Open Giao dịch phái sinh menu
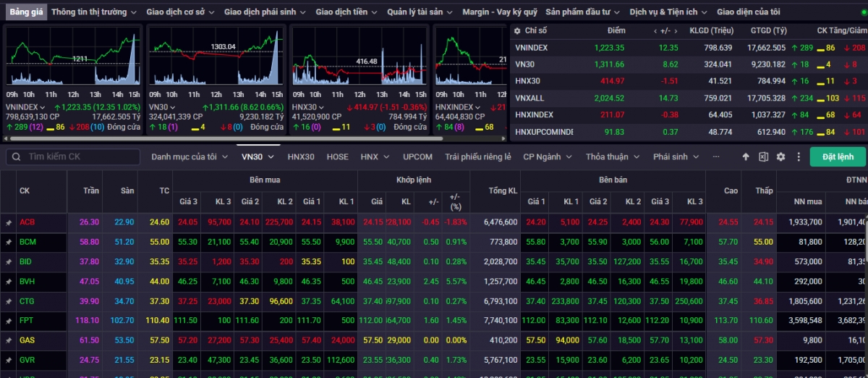Screen dimensions: 868x378 click(x=265, y=12)
